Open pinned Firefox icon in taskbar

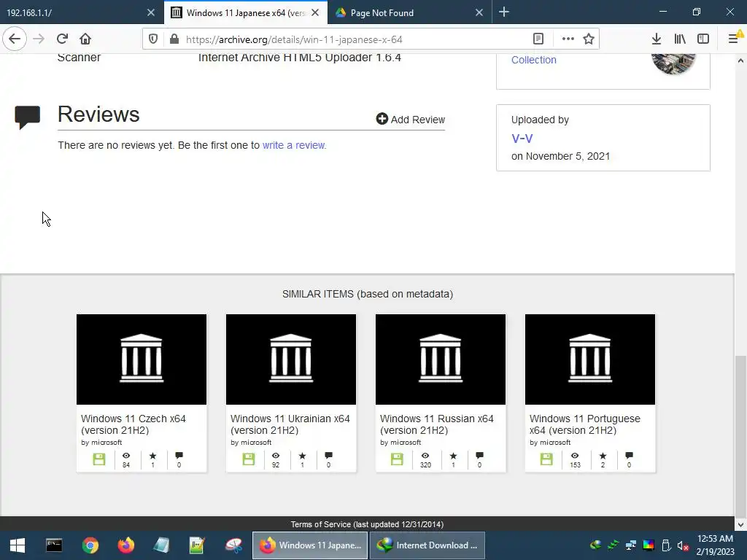tap(125, 545)
